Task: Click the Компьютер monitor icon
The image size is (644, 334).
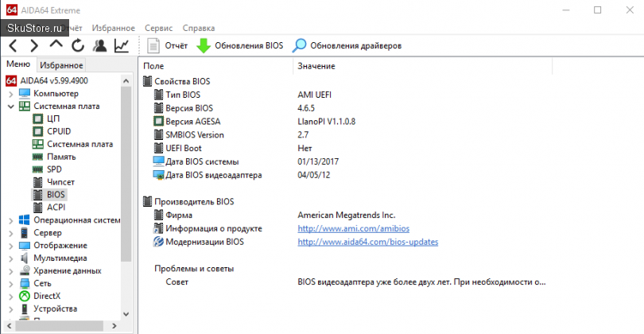Action: point(25,93)
